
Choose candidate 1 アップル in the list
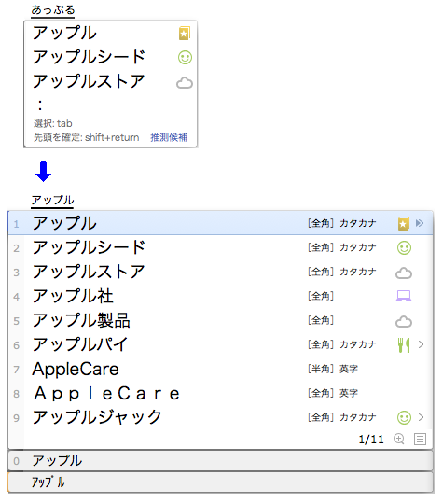click(220, 223)
